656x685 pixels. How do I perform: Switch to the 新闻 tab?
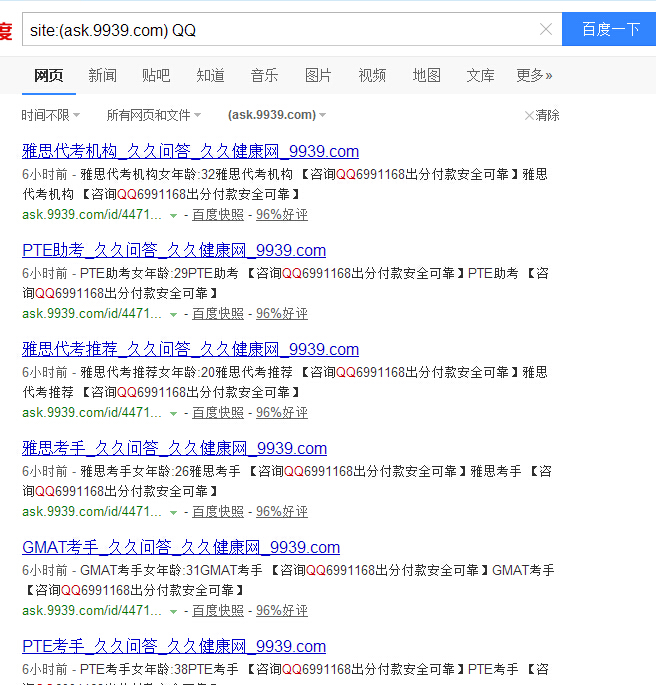click(103, 76)
